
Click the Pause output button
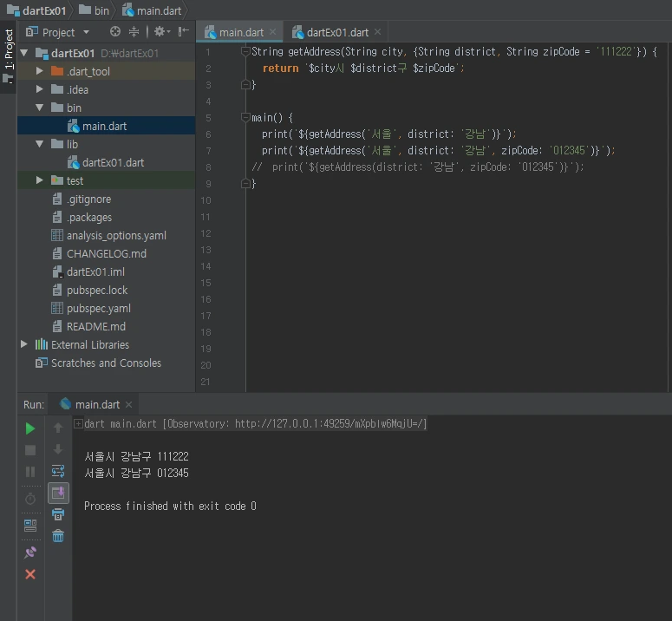tap(30, 472)
